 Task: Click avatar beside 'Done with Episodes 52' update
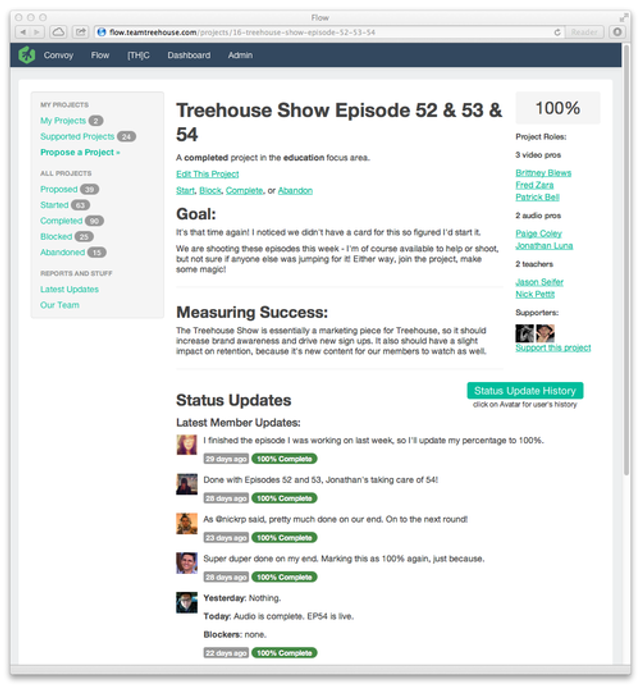pos(187,484)
